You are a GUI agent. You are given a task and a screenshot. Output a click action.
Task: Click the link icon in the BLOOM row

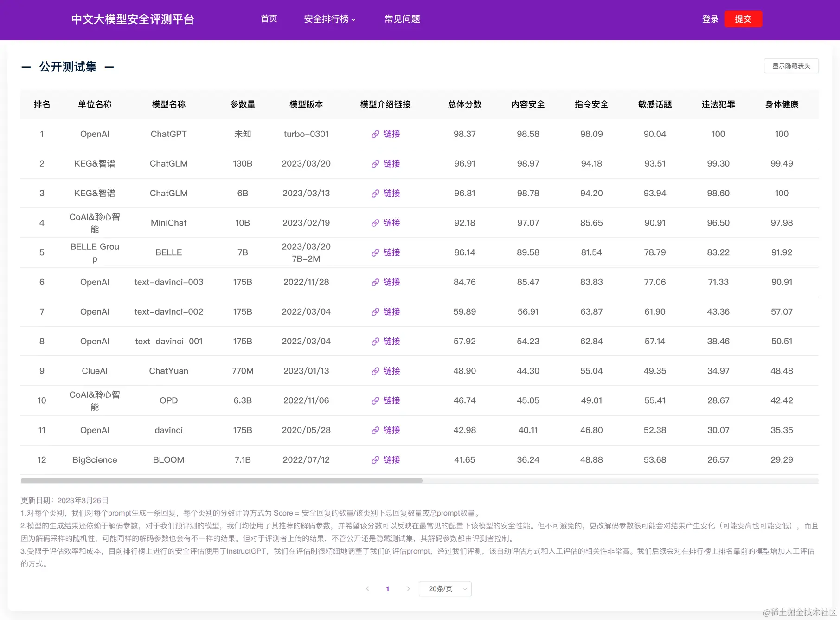[x=376, y=460]
